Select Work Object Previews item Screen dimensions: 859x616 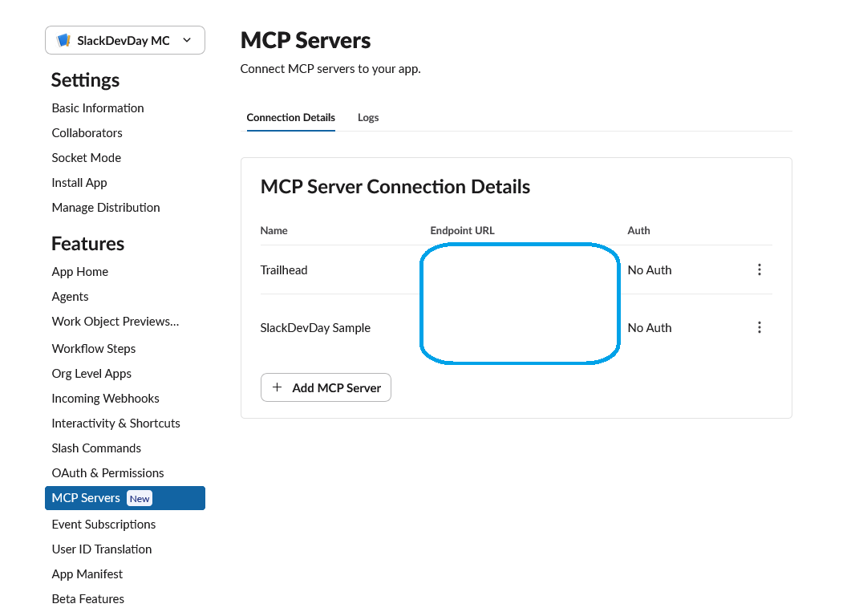click(x=115, y=322)
